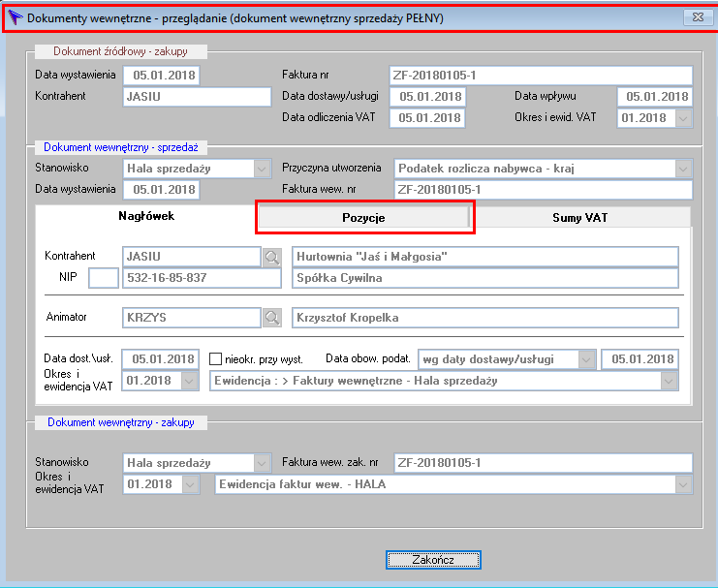Expand the Stanowisko dropdown in sprzedaż section

pos(262,169)
